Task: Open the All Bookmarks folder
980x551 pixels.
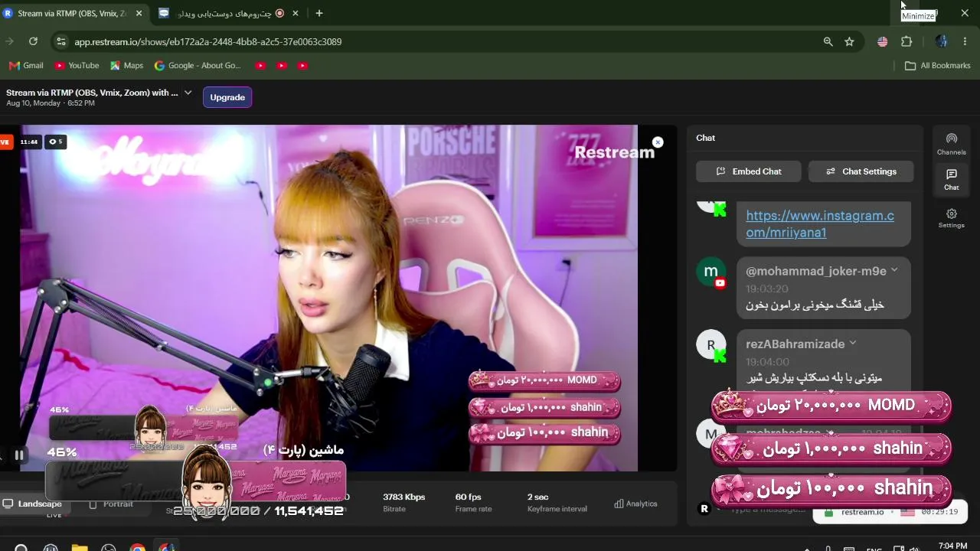Action: pos(937,66)
